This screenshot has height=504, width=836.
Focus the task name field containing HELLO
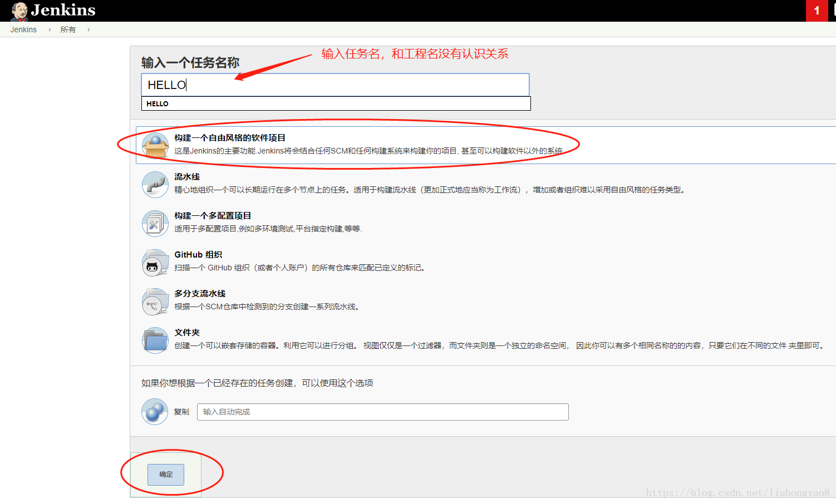(335, 85)
